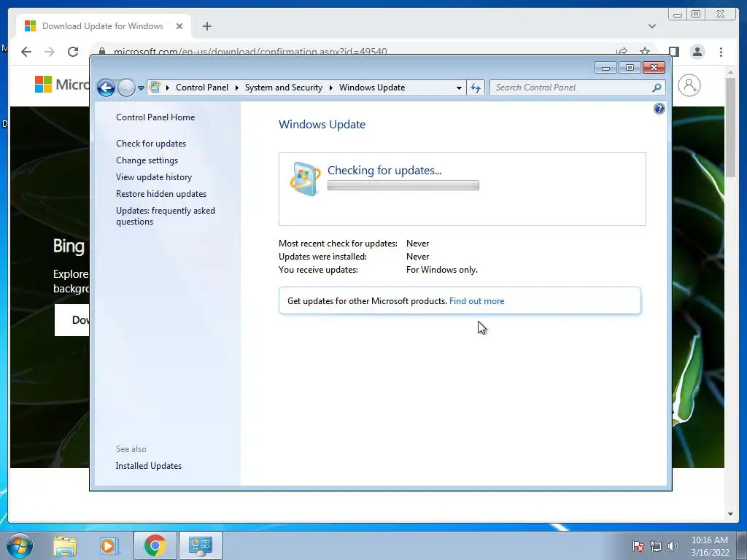Screen dimensions: 747x560
Task: Close the Download Update for Windows tab
Action: 179,26
